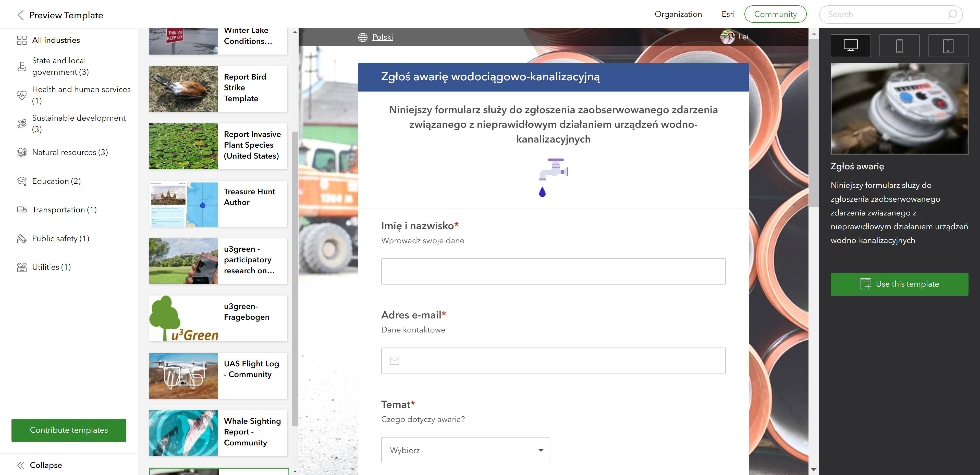Select the Esri tab
Image resolution: width=980 pixels, height=475 pixels.
point(728,15)
